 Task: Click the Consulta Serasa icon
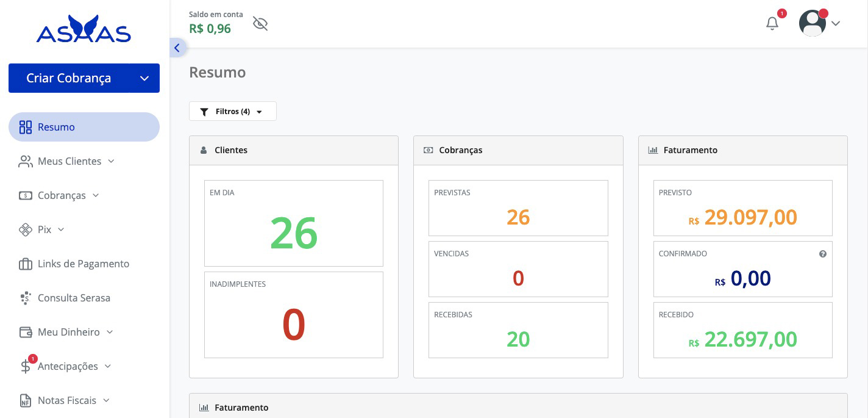(x=25, y=298)
